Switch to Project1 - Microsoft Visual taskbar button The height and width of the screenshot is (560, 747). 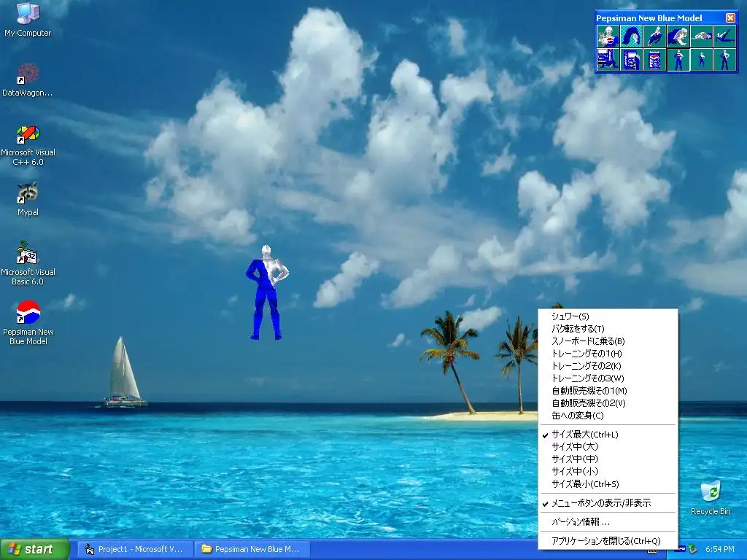[135, 549]
